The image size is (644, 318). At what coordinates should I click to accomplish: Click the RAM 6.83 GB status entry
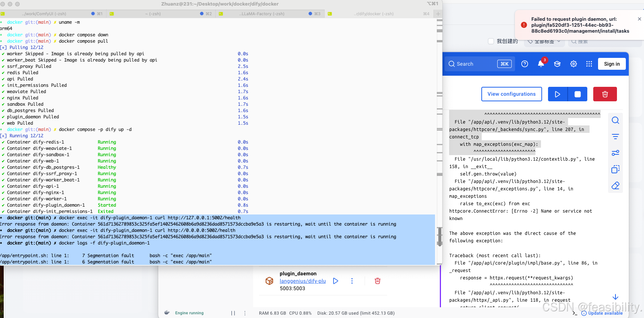click(272, 313)
